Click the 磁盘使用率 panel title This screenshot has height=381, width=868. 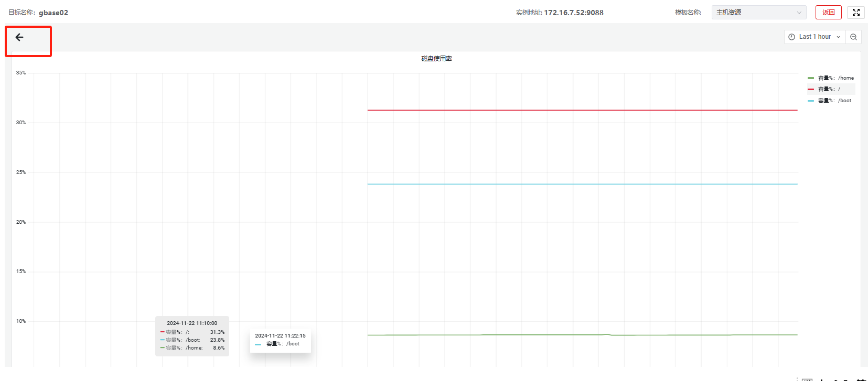click(x=436, y=59)
